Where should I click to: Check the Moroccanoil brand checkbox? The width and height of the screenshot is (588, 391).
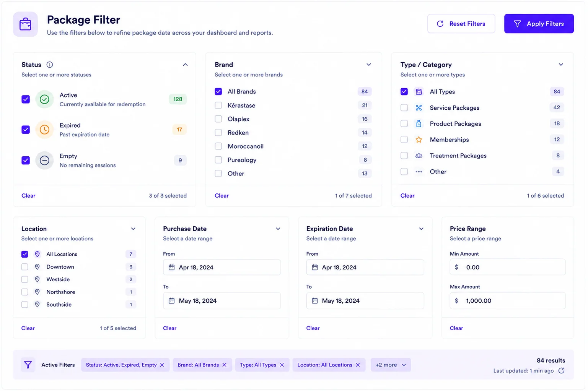(218, 146)
